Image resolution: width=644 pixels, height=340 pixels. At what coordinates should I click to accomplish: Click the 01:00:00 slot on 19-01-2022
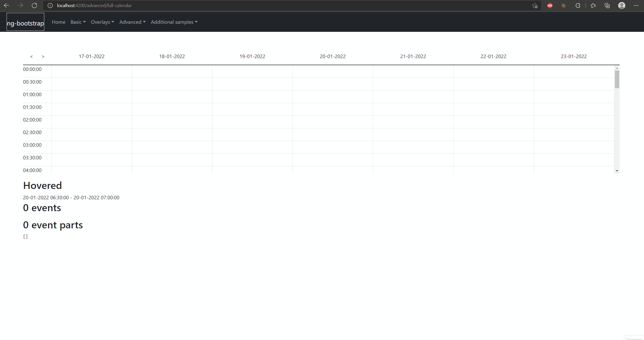252,96
